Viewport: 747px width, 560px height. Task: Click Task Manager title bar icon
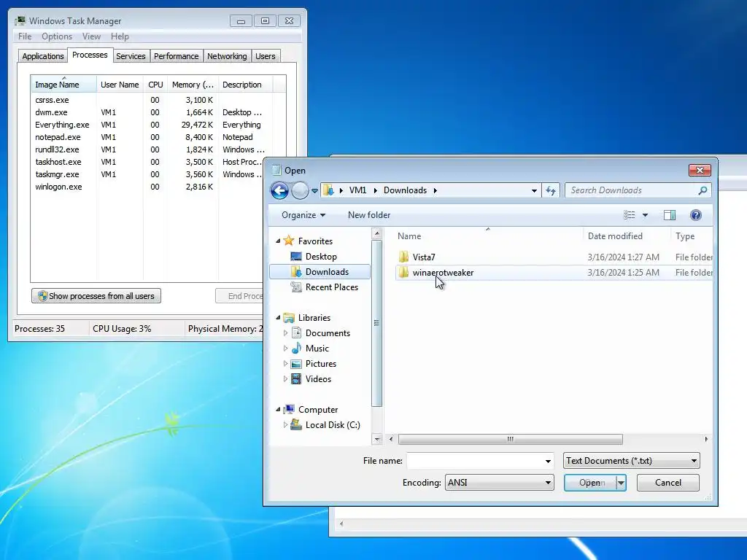20,20
